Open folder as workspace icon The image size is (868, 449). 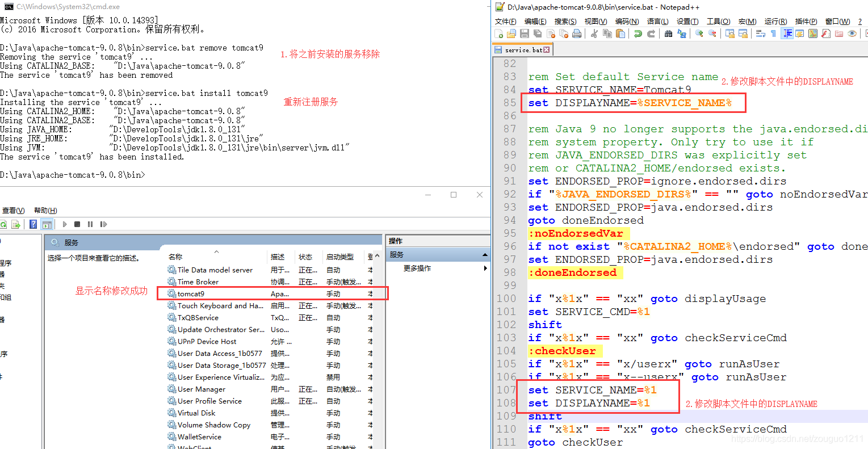839,34
